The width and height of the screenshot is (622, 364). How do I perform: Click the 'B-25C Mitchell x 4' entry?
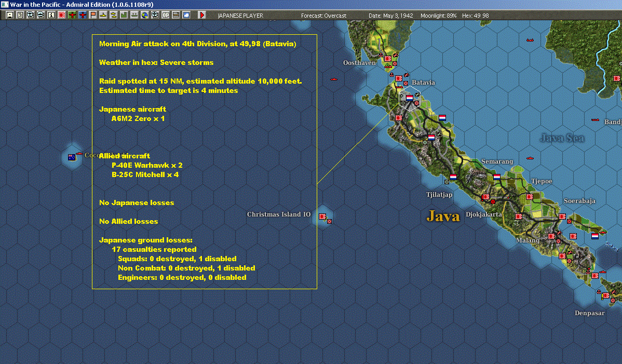(145, 174)
